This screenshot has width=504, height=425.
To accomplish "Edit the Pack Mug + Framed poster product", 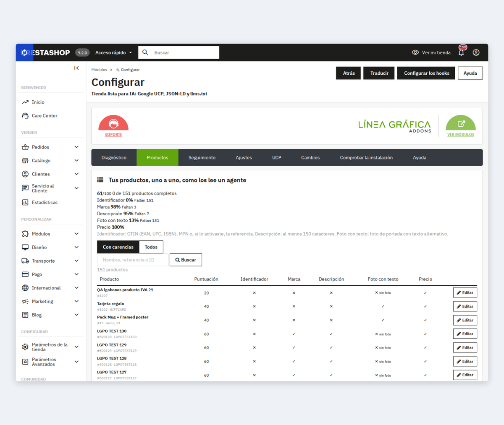I will tap(465, 320).
